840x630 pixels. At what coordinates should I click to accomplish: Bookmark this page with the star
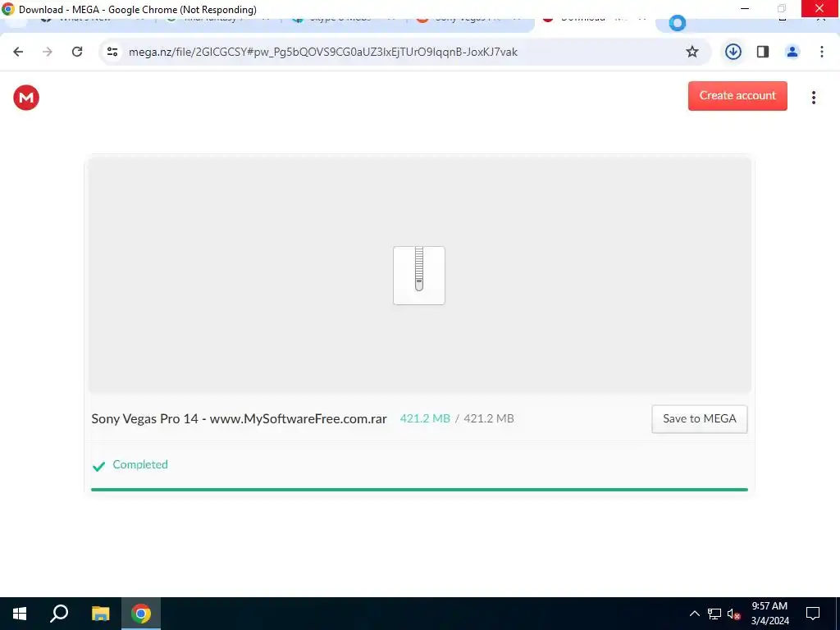(692, 52)
